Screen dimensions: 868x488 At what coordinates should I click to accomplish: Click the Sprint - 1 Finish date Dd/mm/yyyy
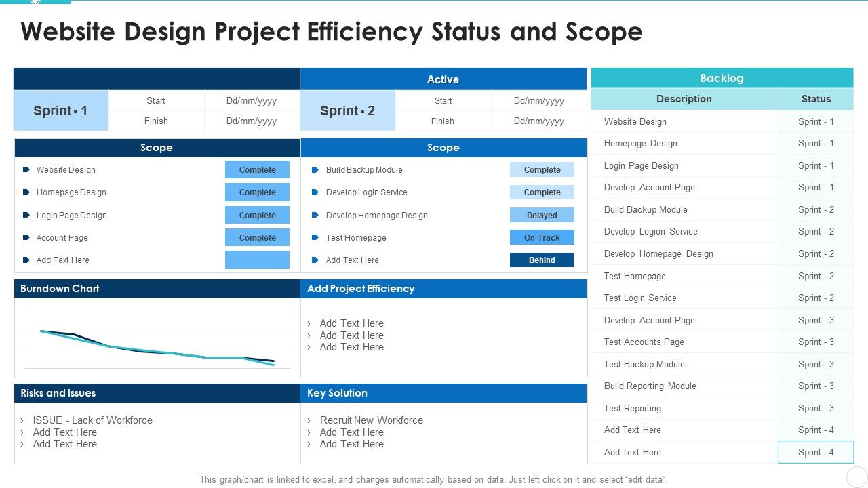coord(252,121)
